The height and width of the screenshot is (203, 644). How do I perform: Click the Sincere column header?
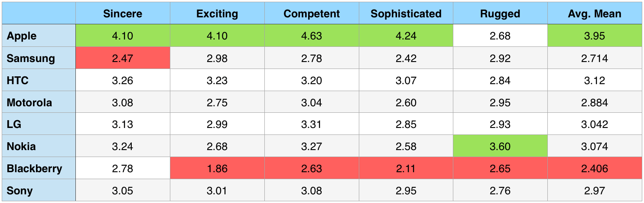(x=123, y=13)
